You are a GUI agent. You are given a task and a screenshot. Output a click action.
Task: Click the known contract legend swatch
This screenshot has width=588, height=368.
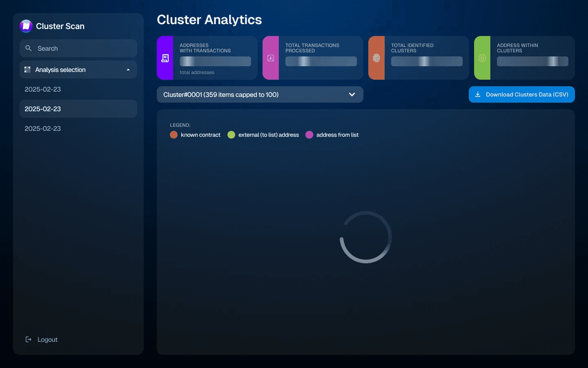pyautogui.click(x=174, y=135)
